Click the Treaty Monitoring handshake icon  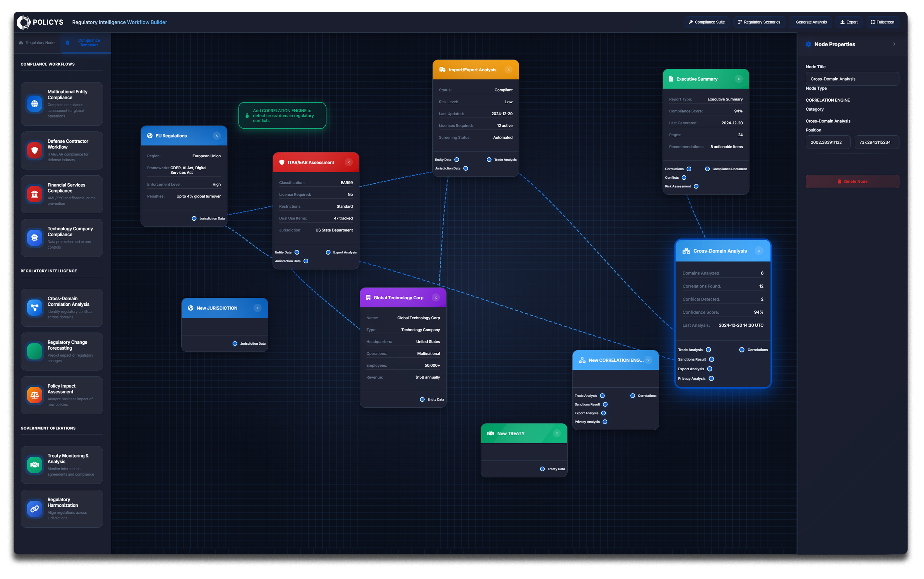click(x=34, y=465)
